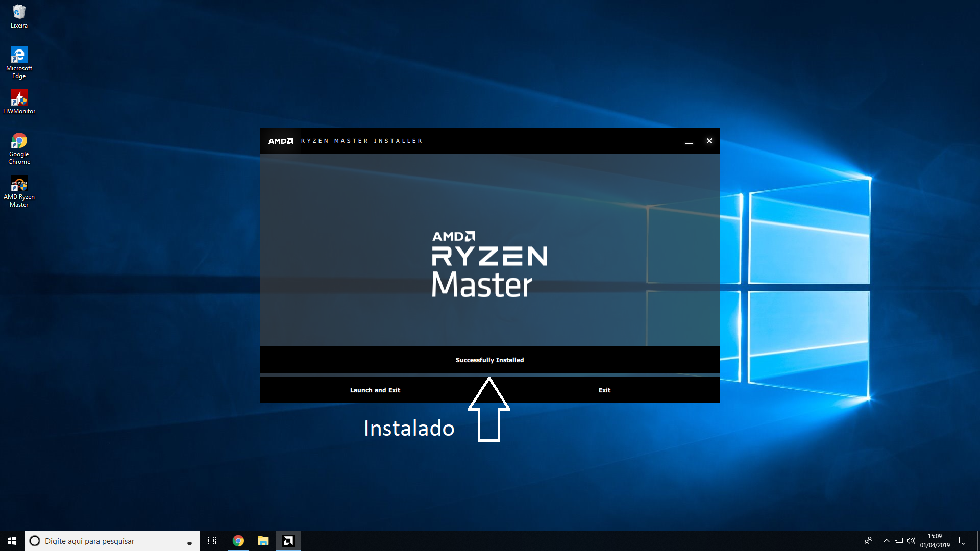Open File Explorer from the taskbar
This screenshot has height=551, width=980.
263,541
